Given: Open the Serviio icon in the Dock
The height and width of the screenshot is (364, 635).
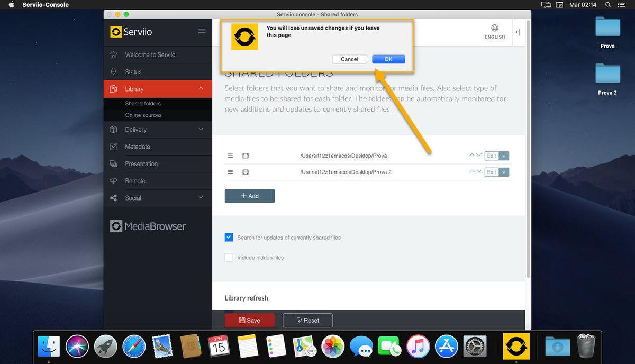Looking at the screenshot, I should (x=516, y=346).
